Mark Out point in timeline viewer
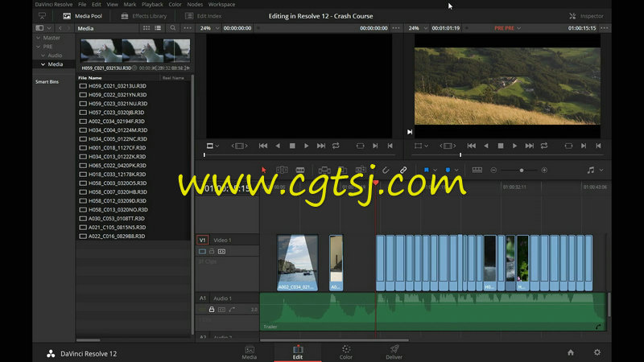This screenshot has width=644, height=362. [598, 146]
